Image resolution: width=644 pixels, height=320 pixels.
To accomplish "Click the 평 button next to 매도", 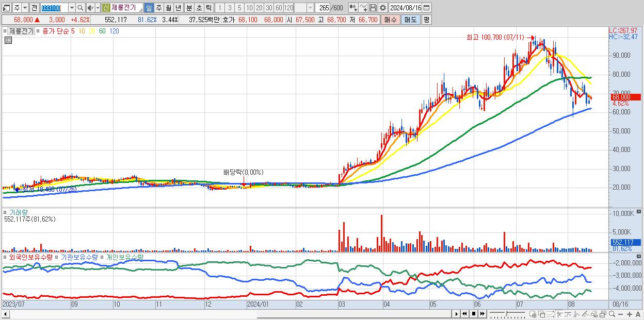I will click(x=427, y=20).
